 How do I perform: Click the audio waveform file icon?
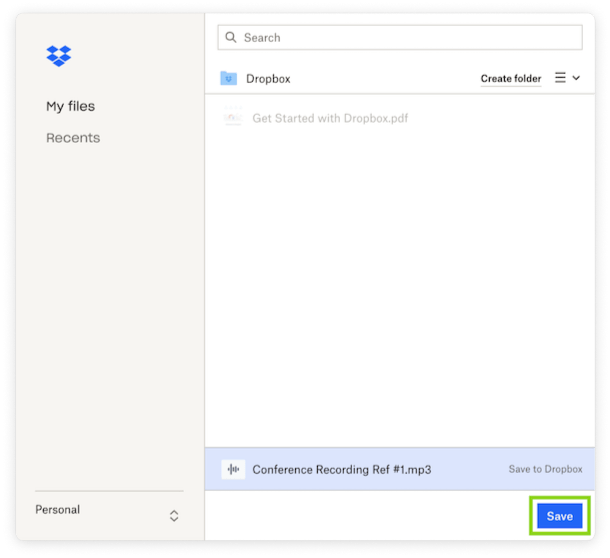click(x=233, y=469)
